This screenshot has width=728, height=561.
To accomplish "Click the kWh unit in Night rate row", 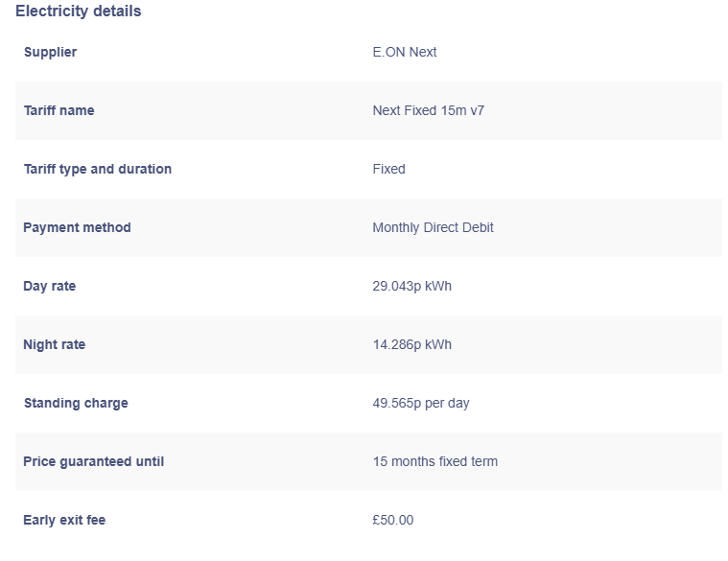I will [437, 344].
